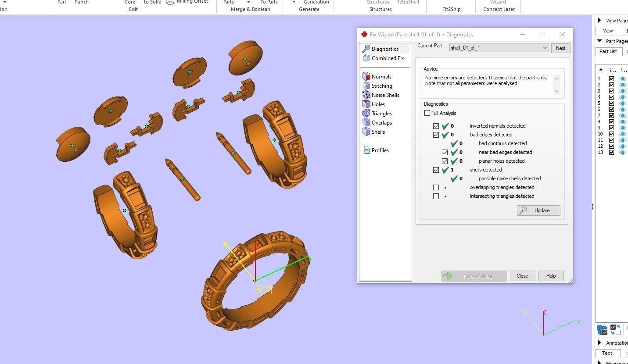Toggle inverted normals detection checkbox
Image resolution: width=628 pixels, height=364 pixels.
436,126
